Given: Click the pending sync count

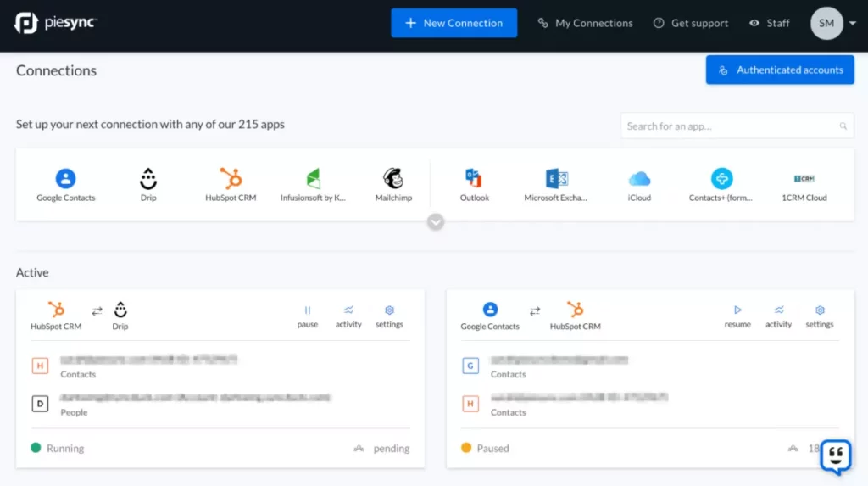Looking at the screenshot, I should pyautogui.click(x=391, y=449).
